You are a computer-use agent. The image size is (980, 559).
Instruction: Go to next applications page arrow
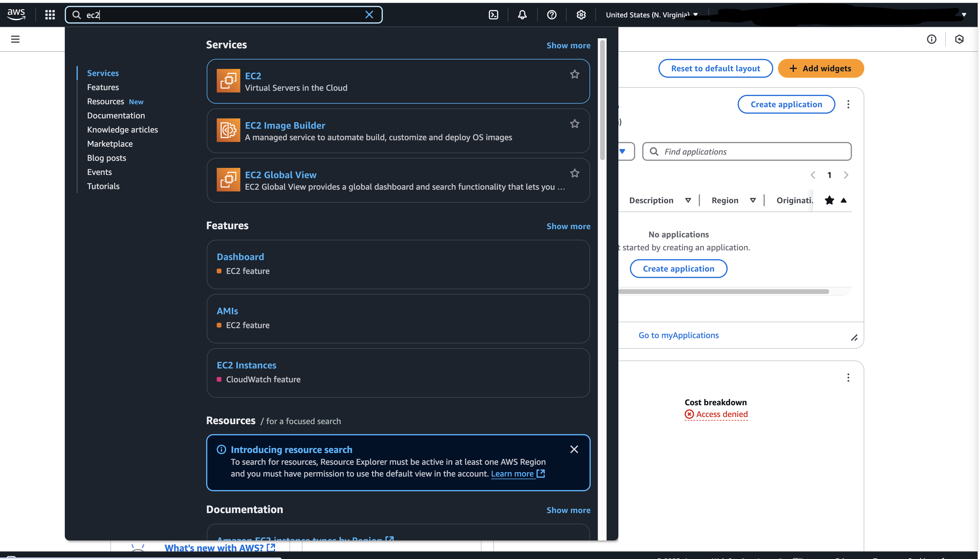point(846,175)
